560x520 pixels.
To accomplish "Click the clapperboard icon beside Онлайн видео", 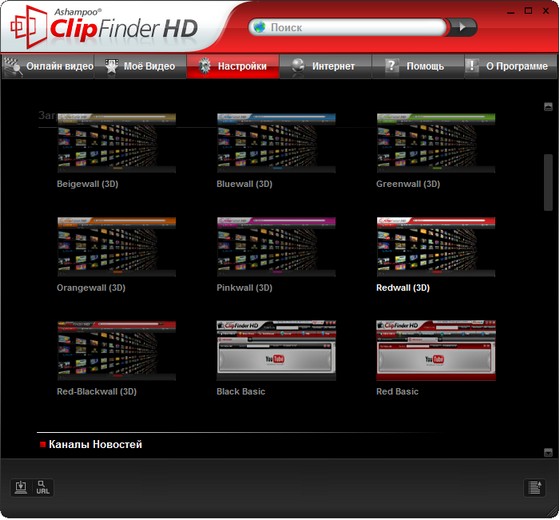I will pyautogui.click(x=13, y=66).
